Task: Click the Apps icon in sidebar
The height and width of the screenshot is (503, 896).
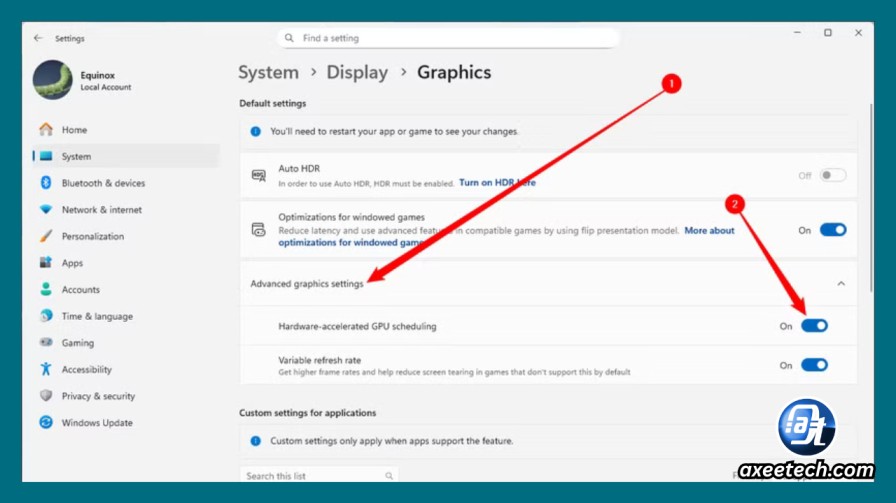Action: pos(46,262)
